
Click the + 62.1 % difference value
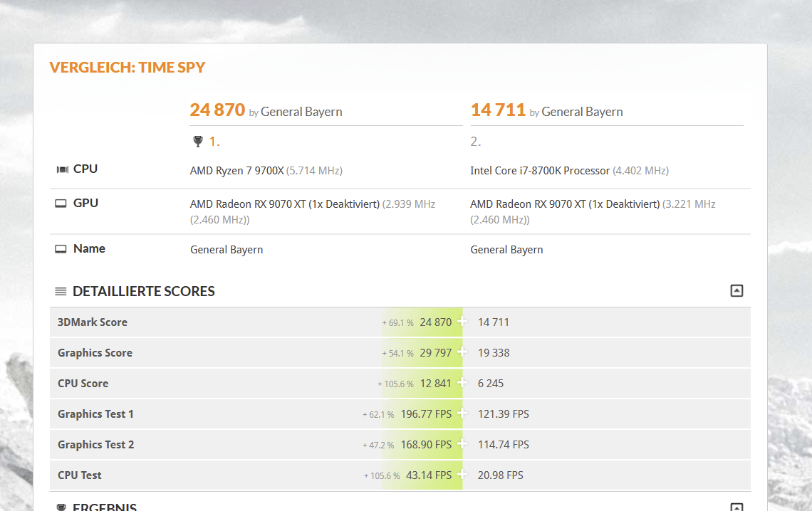click(x=378, y=414)
